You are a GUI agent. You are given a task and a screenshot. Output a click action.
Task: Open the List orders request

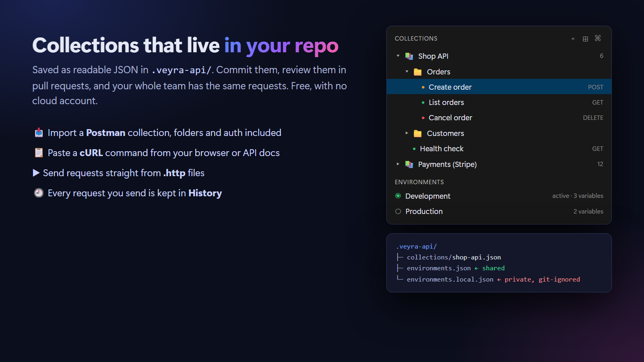(499, 102)
